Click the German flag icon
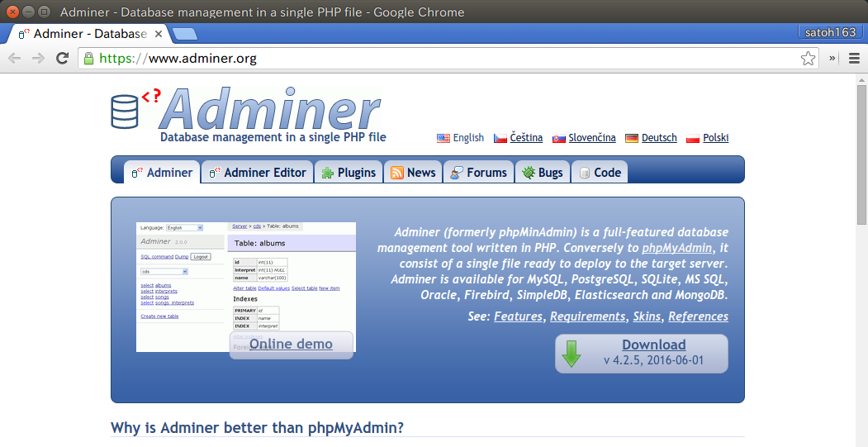The image size is (868, 447). tap(632, 139)
